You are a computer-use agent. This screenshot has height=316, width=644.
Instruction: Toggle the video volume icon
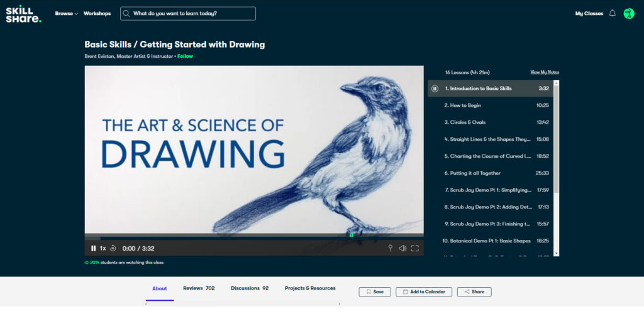click(x=402, y=248)
